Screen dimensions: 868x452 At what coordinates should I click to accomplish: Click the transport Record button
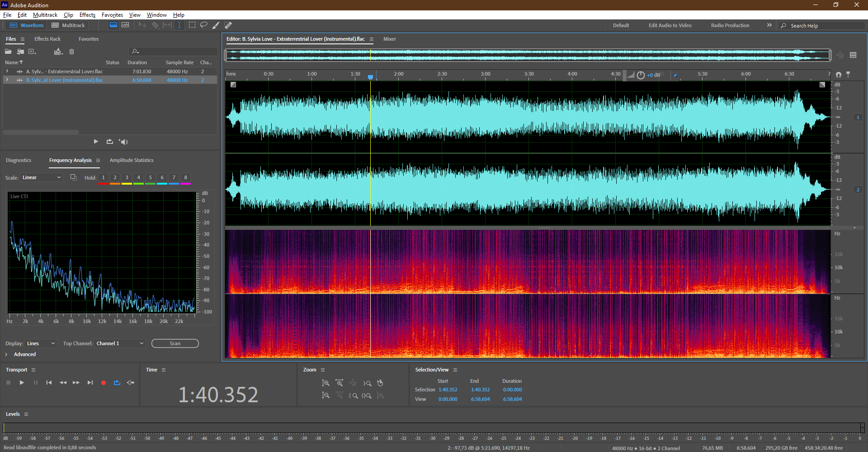pyautogui.click(x=104, y=383)
